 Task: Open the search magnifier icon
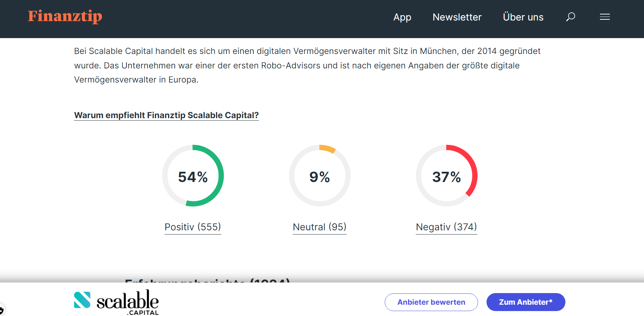pos(571,17)
